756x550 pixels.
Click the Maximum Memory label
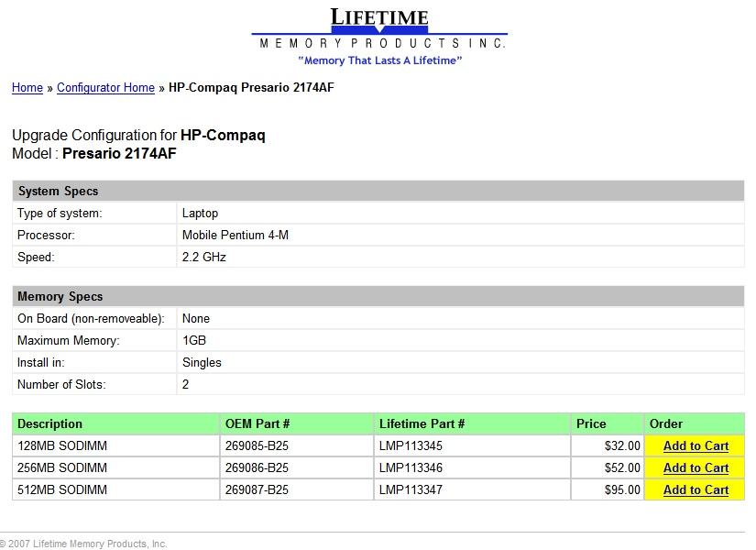pyautogui.click(x=69, y=341)
